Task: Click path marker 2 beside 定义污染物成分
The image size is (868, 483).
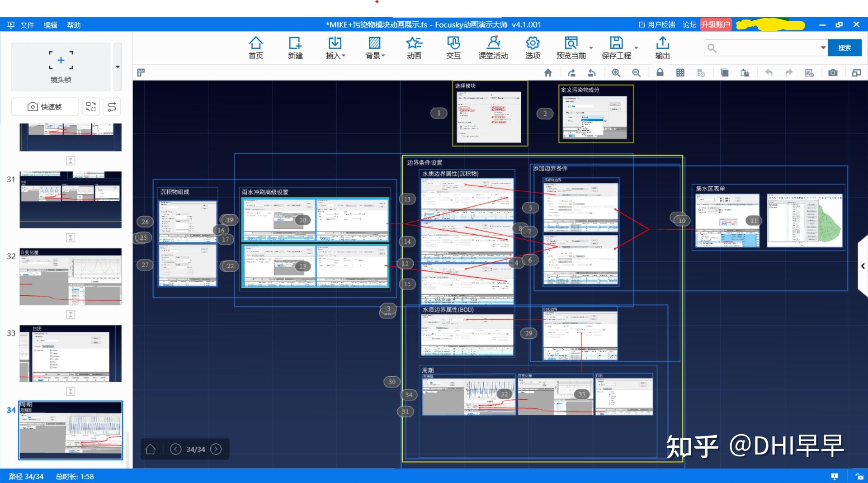Action: 545,114
